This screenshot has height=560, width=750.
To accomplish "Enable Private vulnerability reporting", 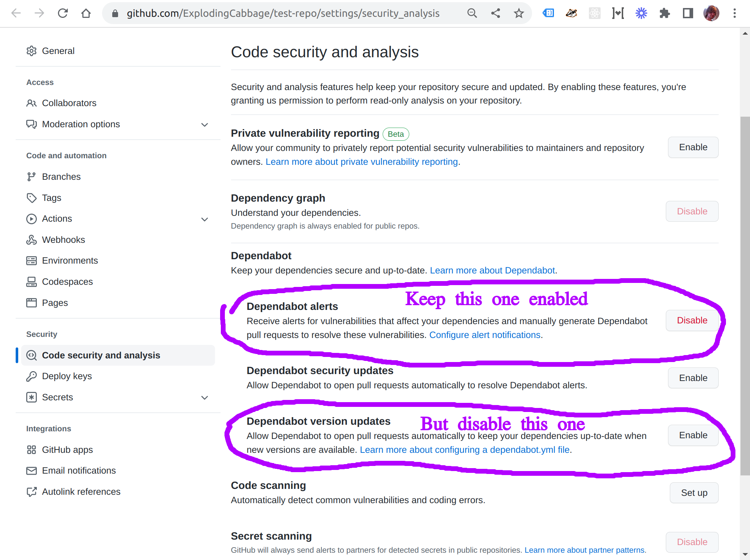I will tap(693, 147).
